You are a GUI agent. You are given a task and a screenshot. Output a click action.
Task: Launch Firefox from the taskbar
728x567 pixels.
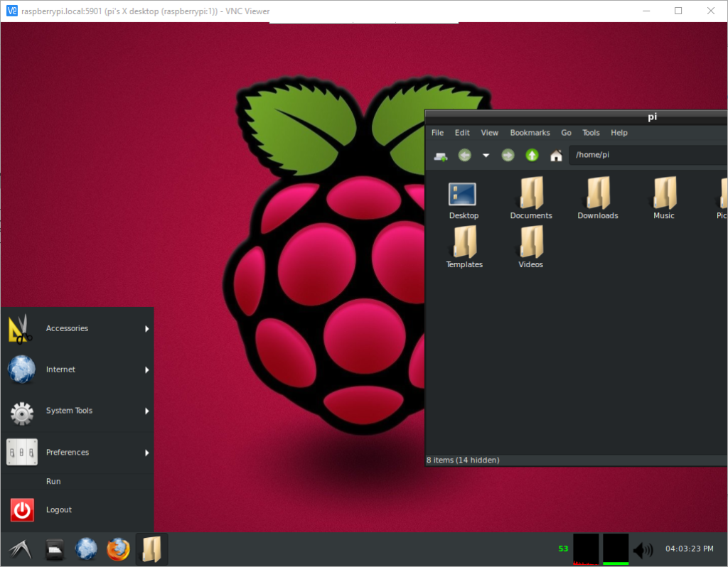point(117,549)
